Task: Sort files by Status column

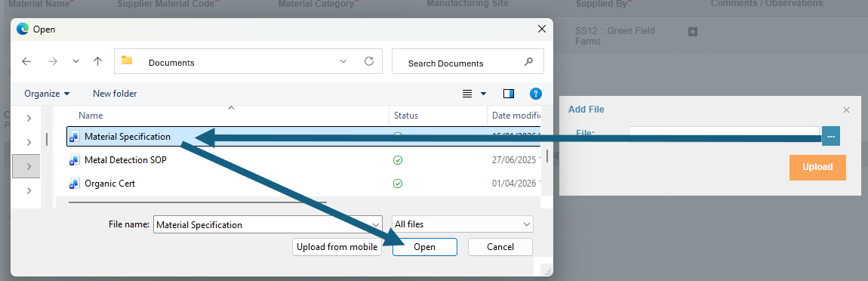Action: pyautogui.click(x=406, y=116)
